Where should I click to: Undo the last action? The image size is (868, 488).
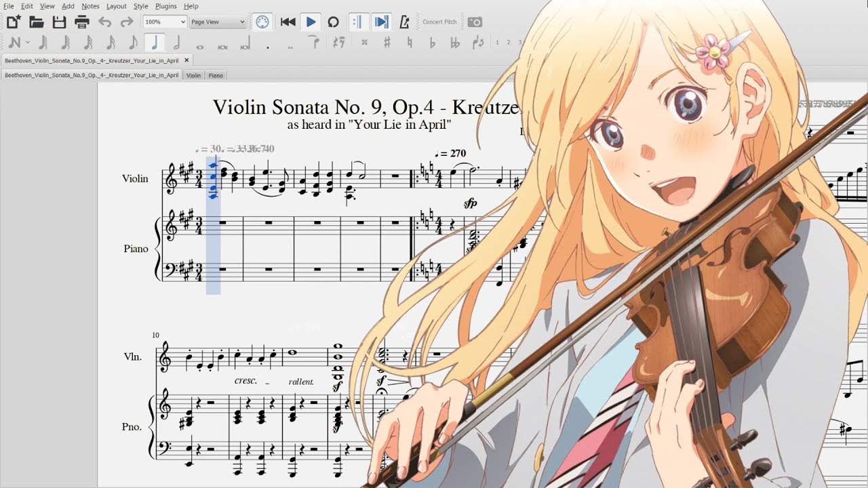pyautogui.click(x=104, y=22)
